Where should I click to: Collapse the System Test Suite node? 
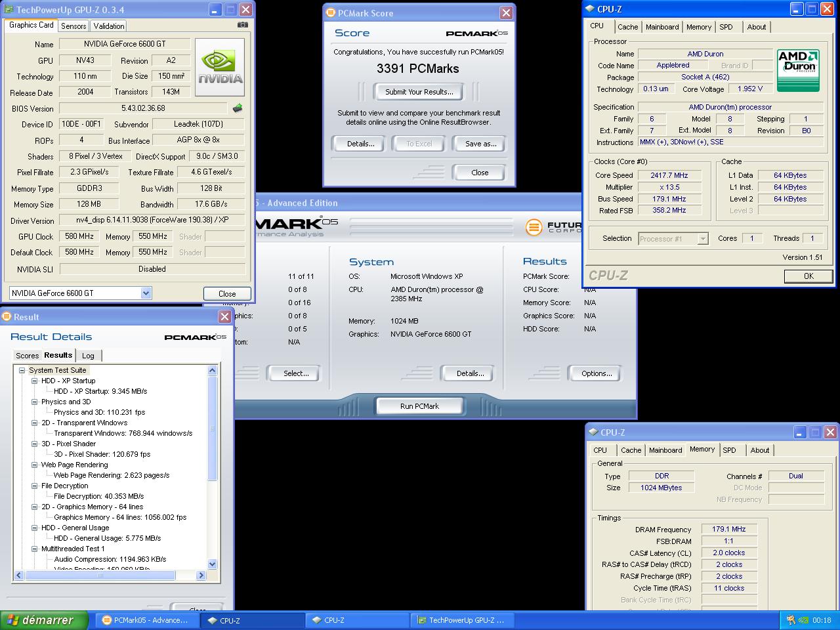[x=22, y=370]
